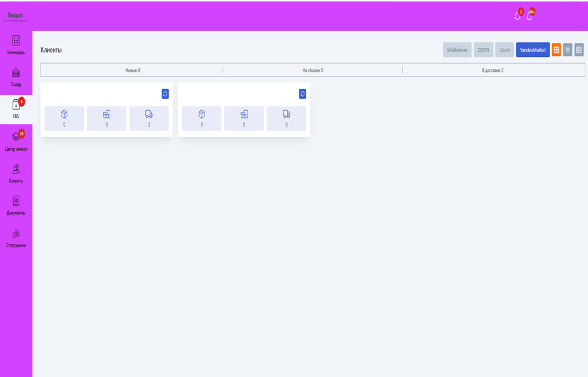Refresh the first client card
Screen dimensions: 588x377
pyautogui.click(x=165, y=94)
